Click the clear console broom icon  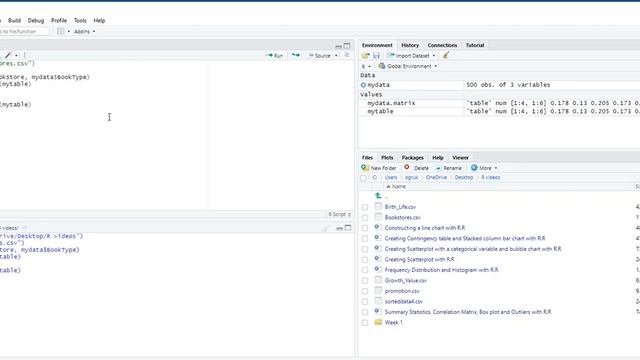(325, 228)
